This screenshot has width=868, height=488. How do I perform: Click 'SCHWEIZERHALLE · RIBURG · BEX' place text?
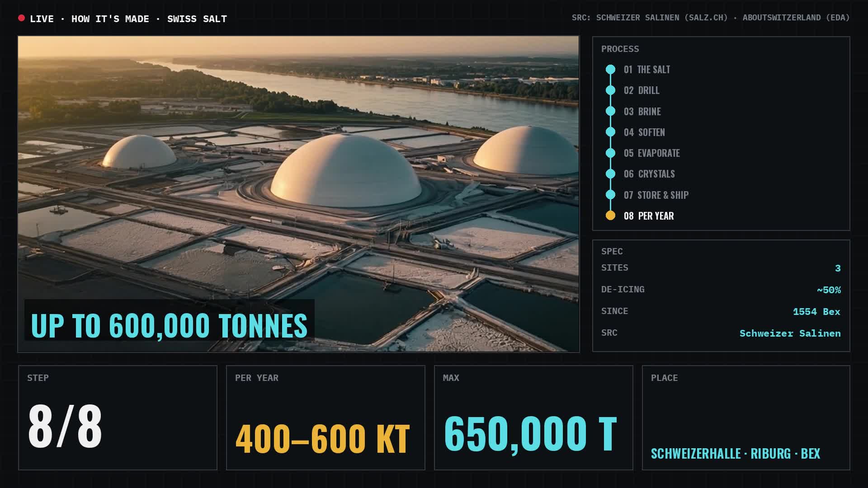[x=735, y=454]
